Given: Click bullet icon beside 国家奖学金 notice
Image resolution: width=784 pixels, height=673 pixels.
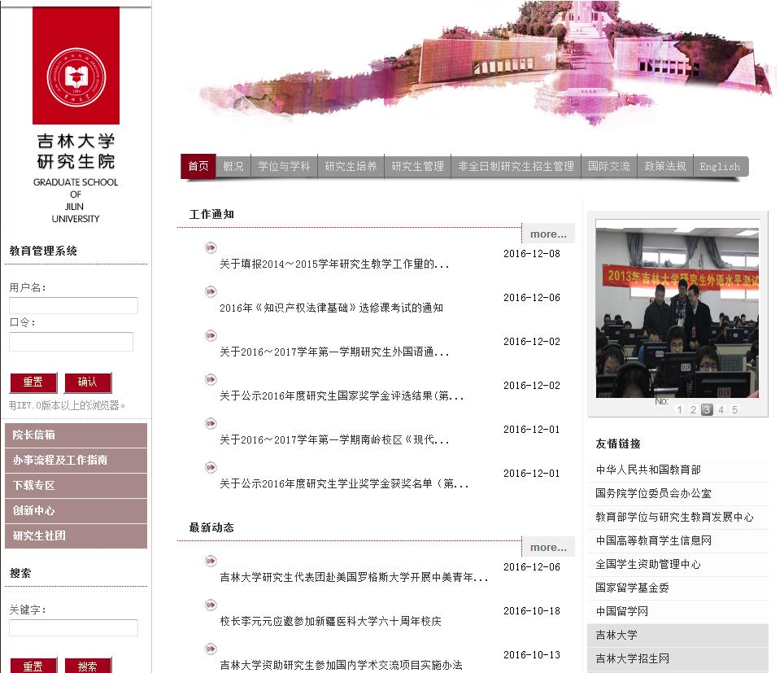Looking at the screenshot, I should click(211, 379).
